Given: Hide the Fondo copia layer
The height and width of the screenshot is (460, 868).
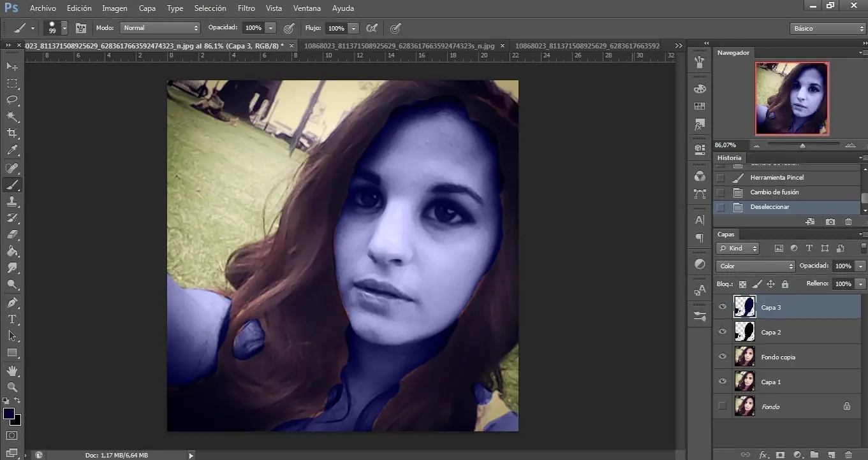Looking at the screenshot, I should point(723,357).
